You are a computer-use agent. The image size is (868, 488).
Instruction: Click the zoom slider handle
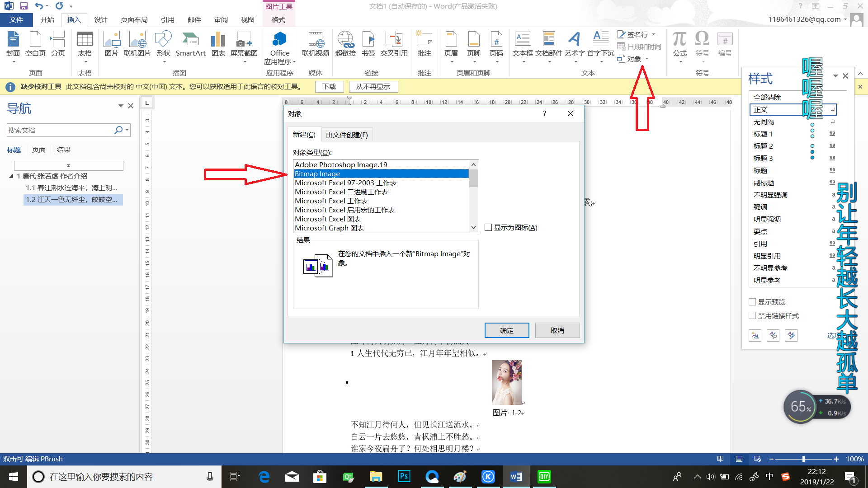803,459
